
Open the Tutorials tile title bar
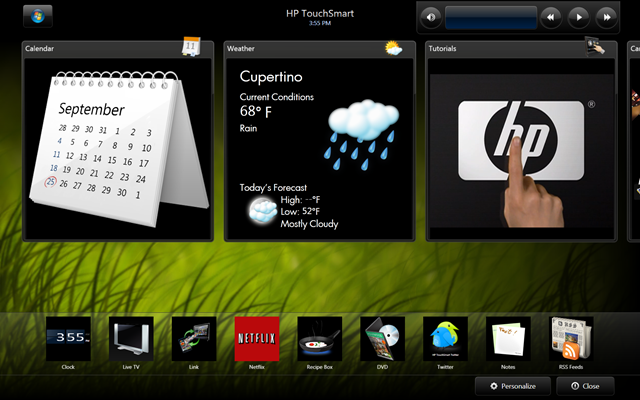[x=521, y=49]
